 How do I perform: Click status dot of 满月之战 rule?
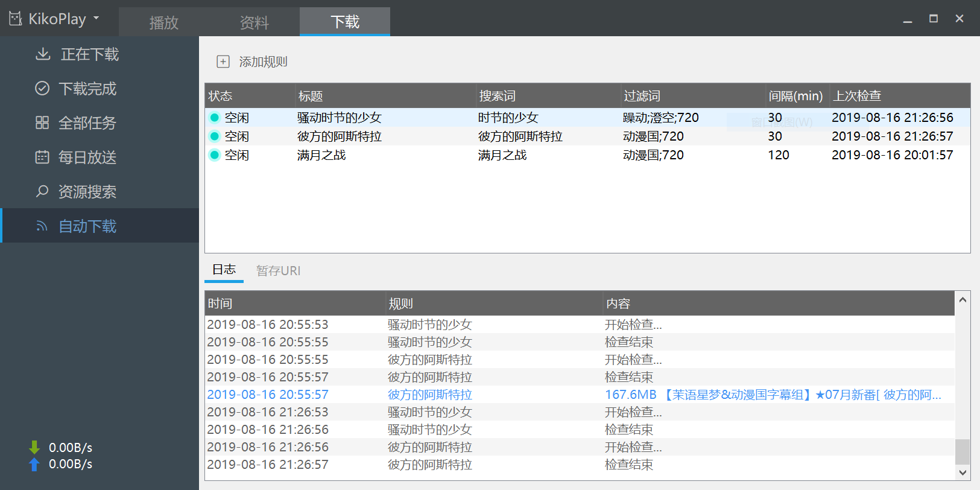[x=214, y=155]
